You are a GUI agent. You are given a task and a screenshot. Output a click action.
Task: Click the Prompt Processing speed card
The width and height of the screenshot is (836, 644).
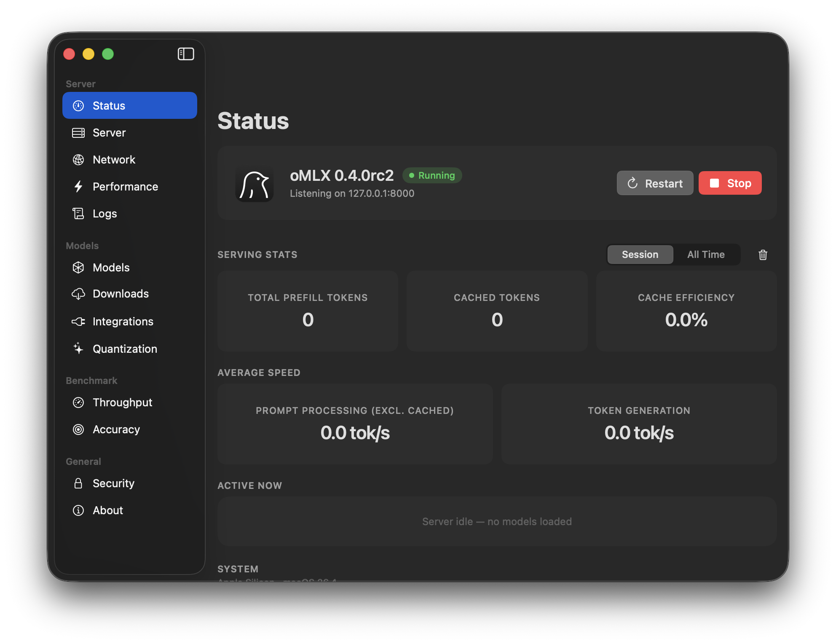coord(355,424)
